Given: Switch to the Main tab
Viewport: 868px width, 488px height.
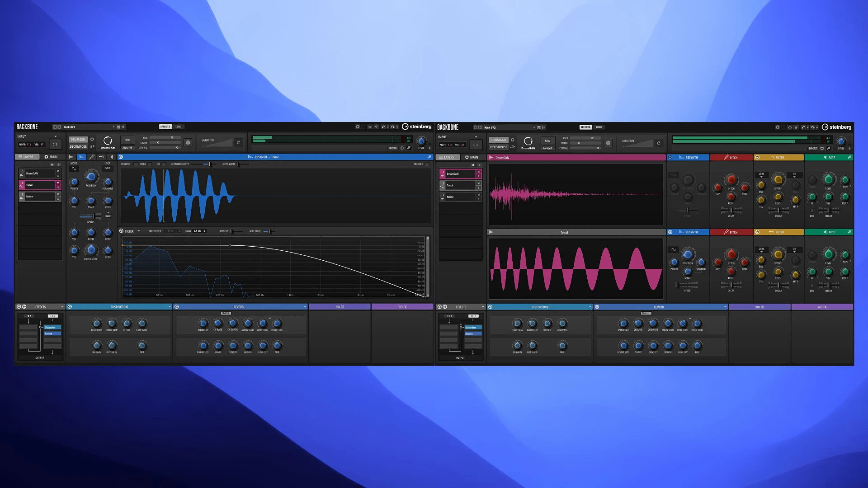Looking at the screenshot, I should pyautogui.click(x=51, y=157).
